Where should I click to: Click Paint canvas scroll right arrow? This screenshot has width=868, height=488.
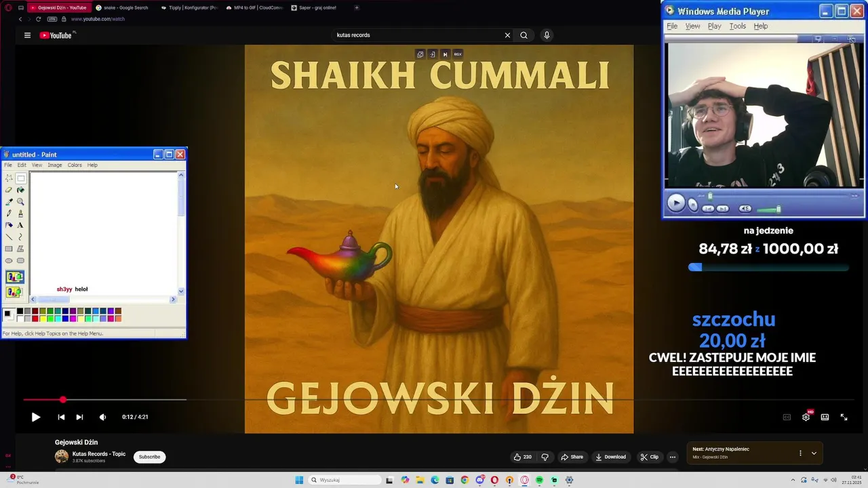coord(173,299)
